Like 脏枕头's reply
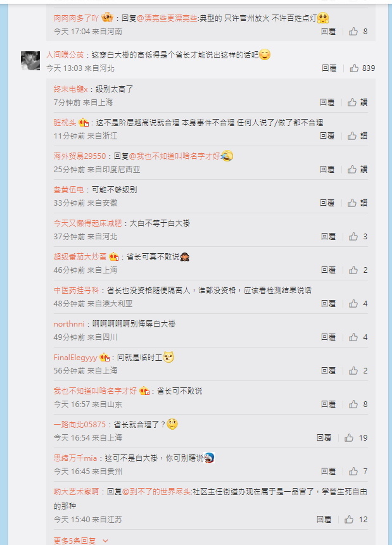392x545 pixels. 352,136
